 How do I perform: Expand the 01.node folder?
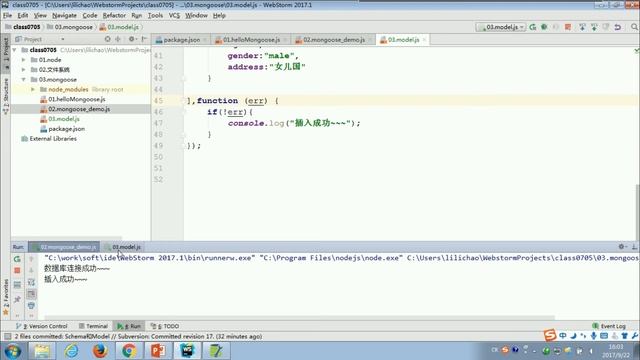24,60
